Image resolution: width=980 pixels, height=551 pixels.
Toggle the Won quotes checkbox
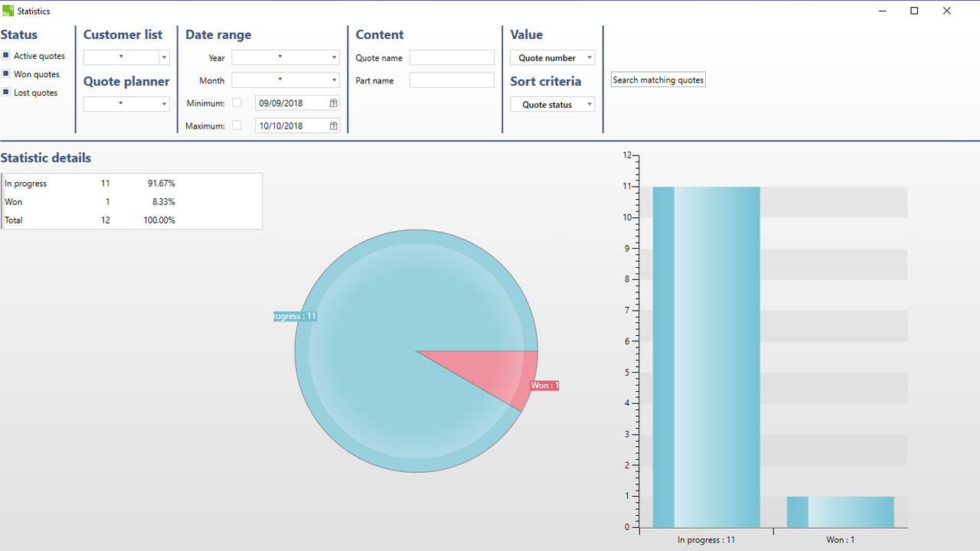(x=5, y=74)
